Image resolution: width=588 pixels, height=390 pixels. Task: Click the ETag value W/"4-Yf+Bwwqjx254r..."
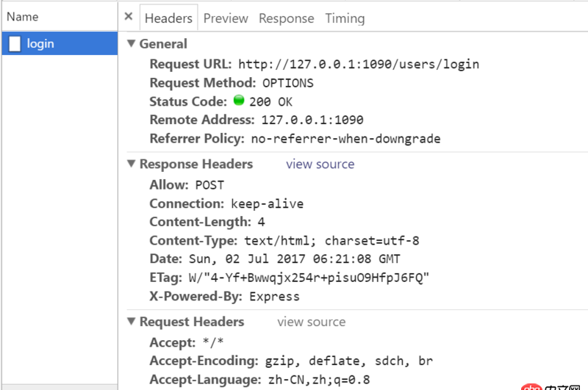click(309, 278)
